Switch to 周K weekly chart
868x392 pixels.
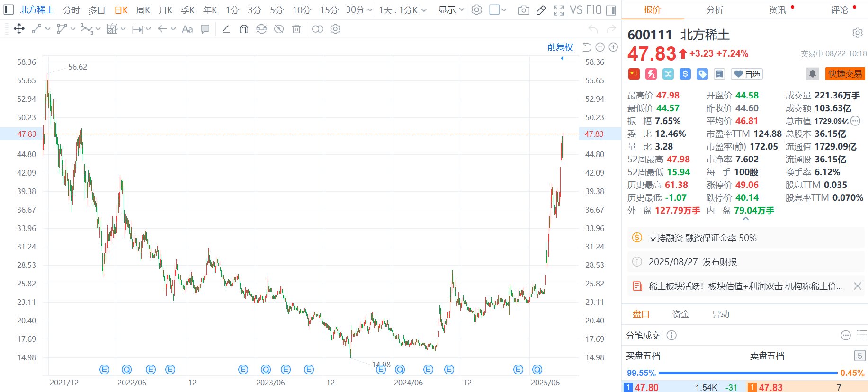click(143, 10)
